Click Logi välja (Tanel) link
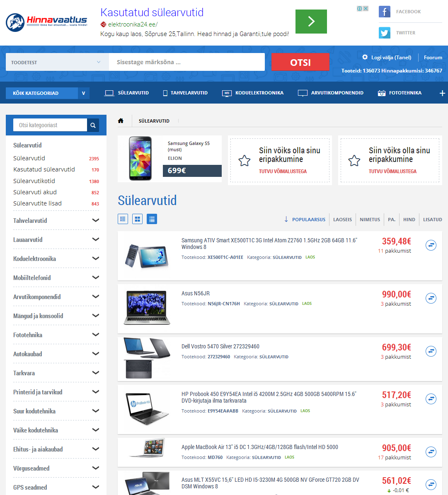The image size is (448, 495). pos(391,58)
